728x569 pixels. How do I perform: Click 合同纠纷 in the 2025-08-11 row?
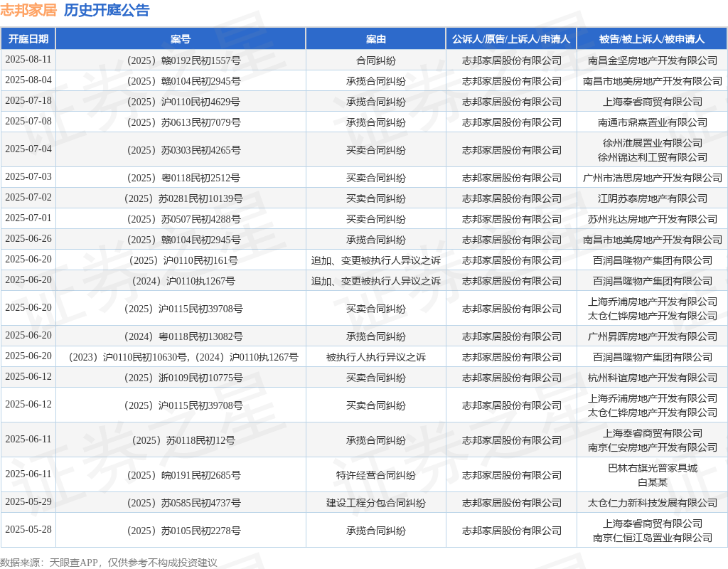click(375, 60)
